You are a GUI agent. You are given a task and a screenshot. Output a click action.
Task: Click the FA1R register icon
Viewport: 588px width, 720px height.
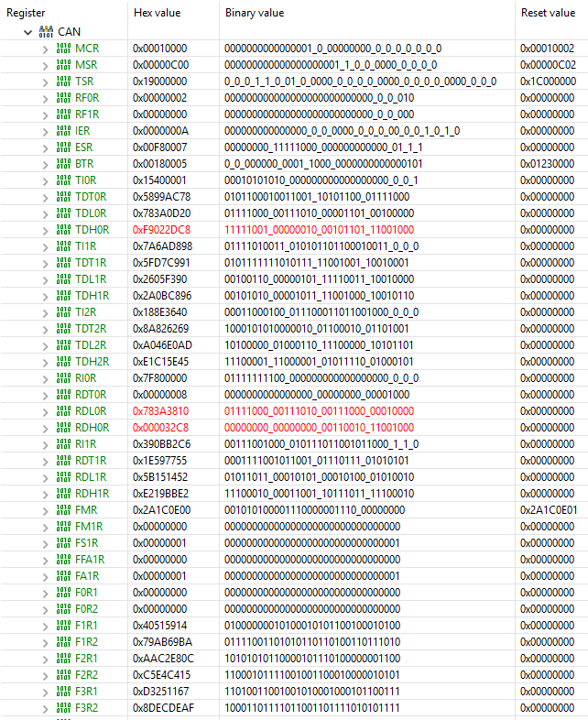click(63, 576)
